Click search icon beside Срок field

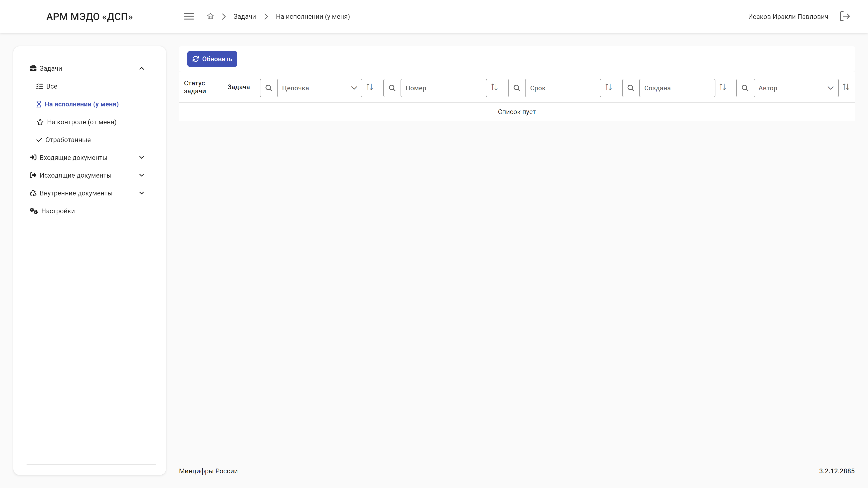(x=517, y=88)
